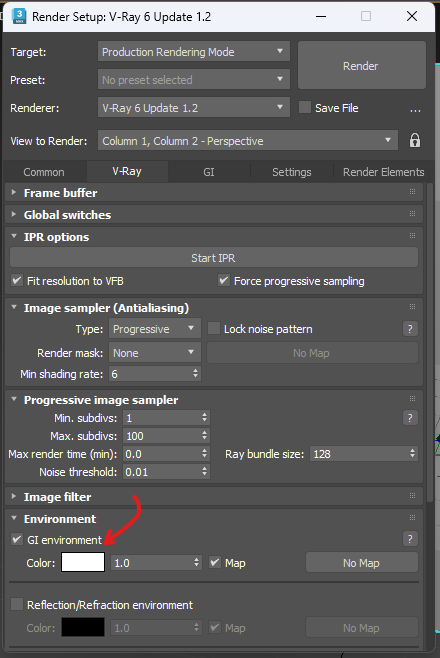Click Image sampler help question mark
This screenshot has height=658, width=440.
point(410,329)
